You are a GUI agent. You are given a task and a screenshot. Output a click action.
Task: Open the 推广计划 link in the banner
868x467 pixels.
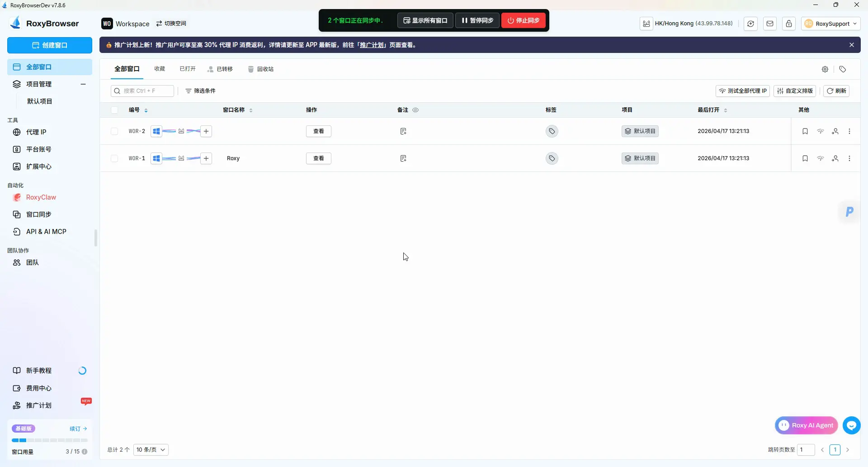pyautogui.click(x=372, y=45)
